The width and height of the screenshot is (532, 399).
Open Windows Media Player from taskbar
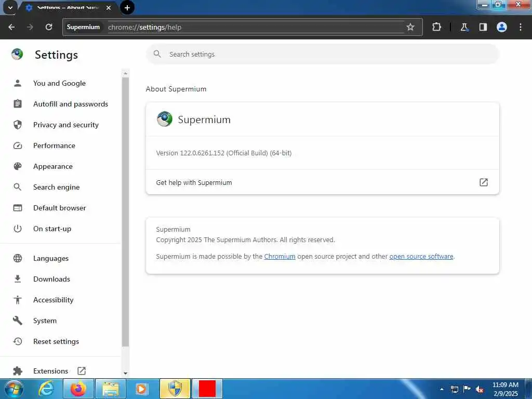coord(141,389)
